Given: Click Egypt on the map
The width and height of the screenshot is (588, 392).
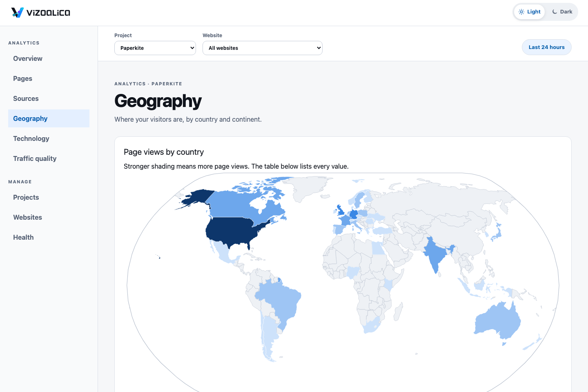Looking at the screenshot, I should tap(379, 248).
